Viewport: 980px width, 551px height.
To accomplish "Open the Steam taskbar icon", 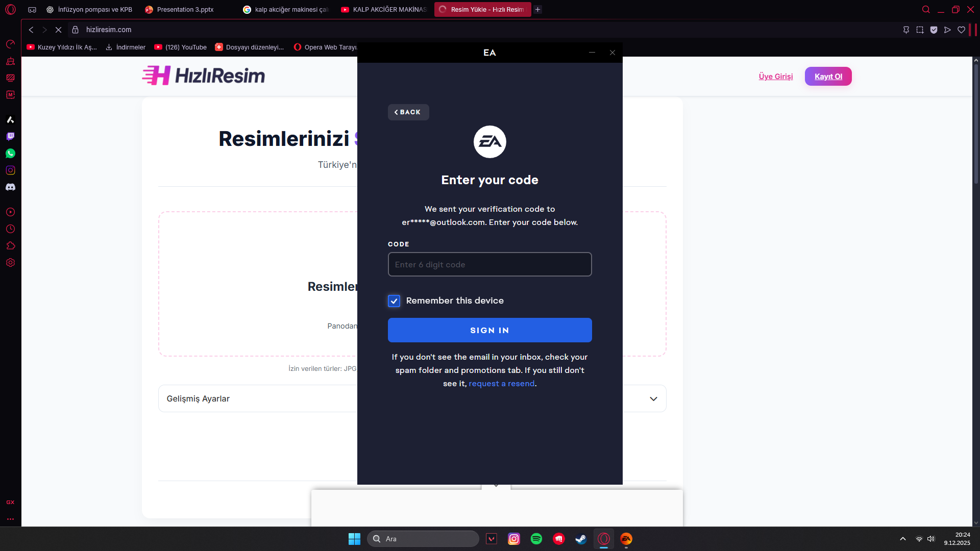I will [x=581, y=539].
